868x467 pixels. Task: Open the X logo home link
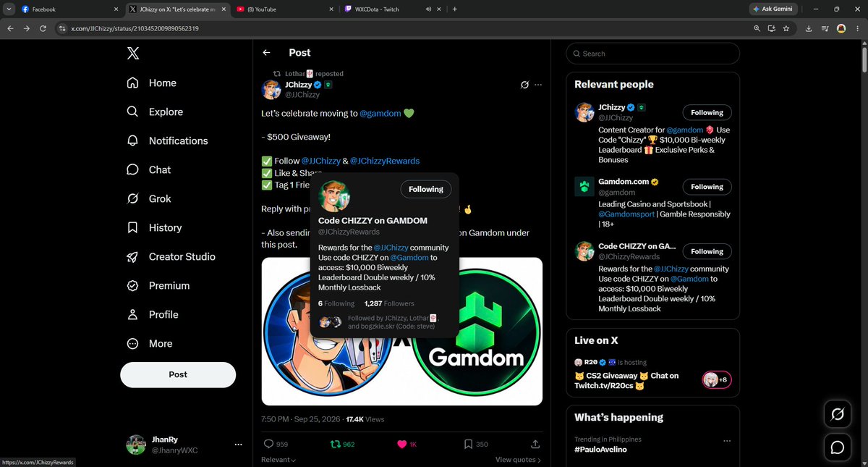(x=133, y=53)
